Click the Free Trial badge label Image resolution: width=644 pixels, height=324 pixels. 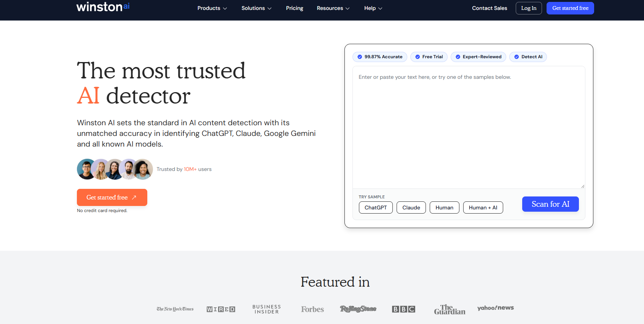click(432, 57)
